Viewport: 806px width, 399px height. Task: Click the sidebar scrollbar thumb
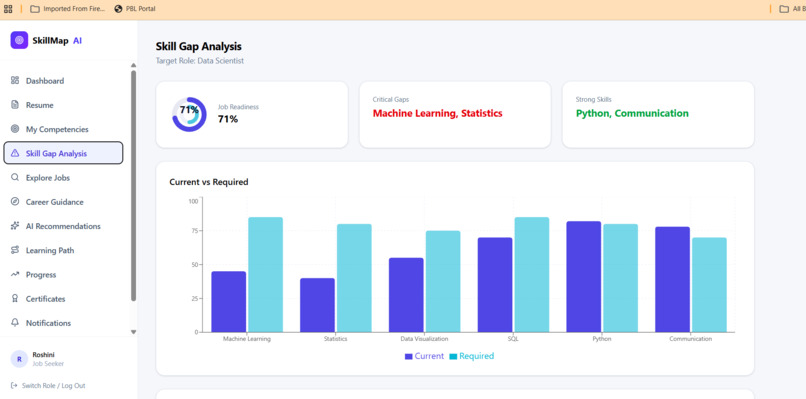point(134,185)
